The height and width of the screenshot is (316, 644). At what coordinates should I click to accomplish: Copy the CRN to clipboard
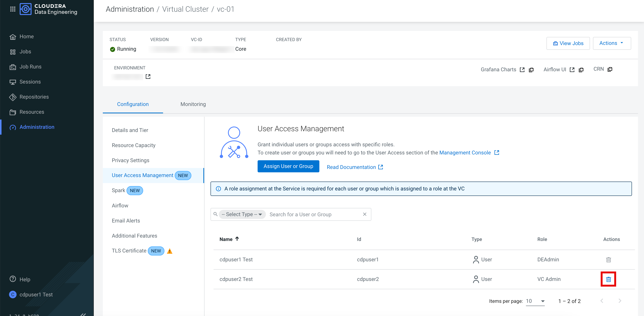click(610, 69)
